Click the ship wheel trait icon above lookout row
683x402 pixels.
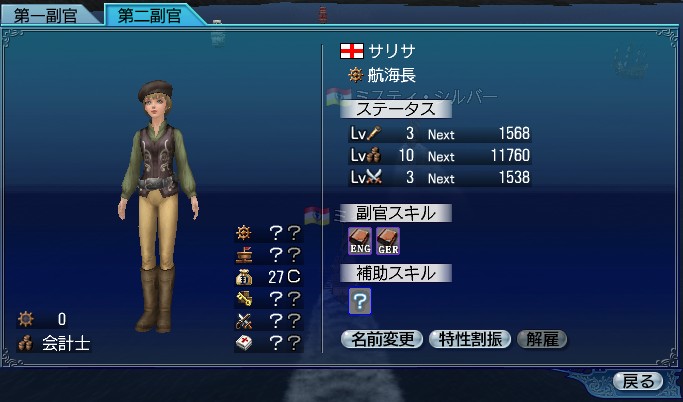click(x=244, y=233)
